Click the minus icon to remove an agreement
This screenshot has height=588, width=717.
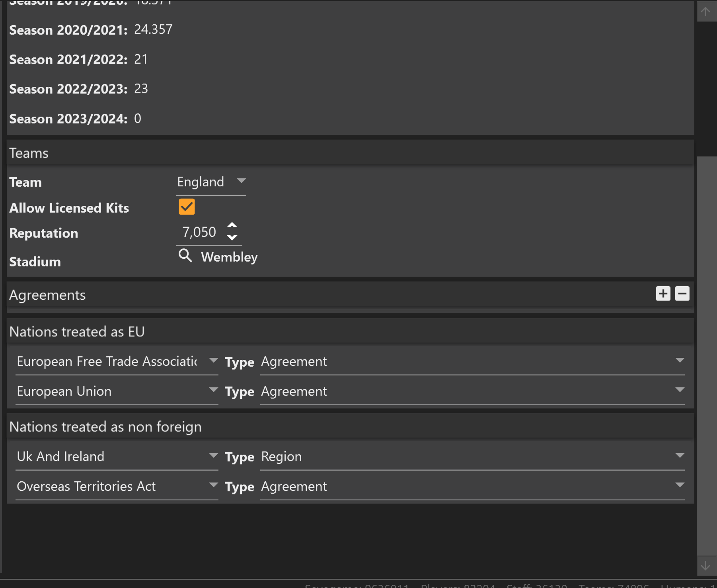coord(682,294)
